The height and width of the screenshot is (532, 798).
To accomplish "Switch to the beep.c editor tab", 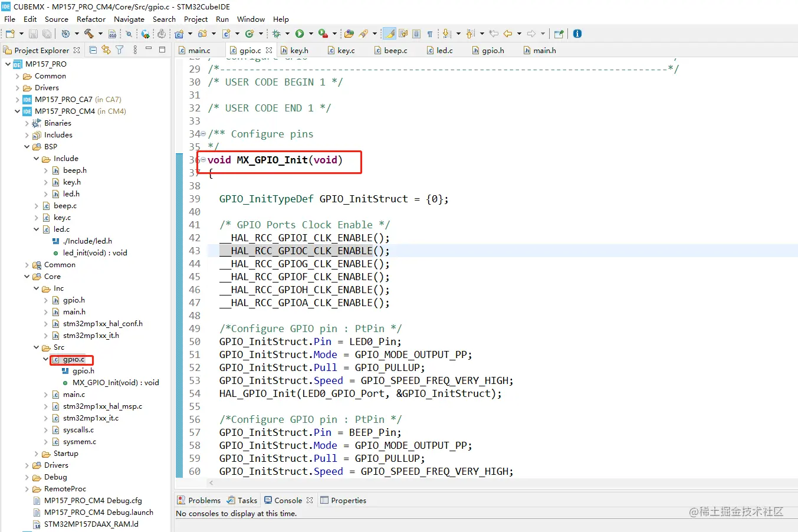I will point(390,50).
